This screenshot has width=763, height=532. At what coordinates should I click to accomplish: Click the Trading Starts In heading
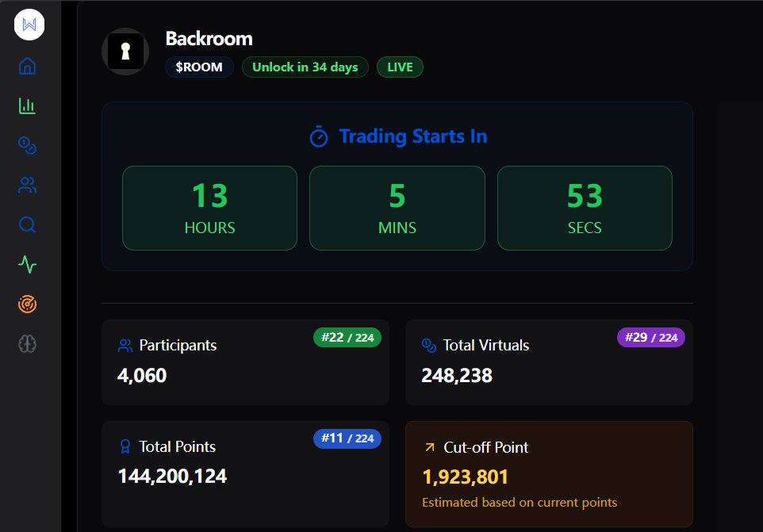(413, 136)
